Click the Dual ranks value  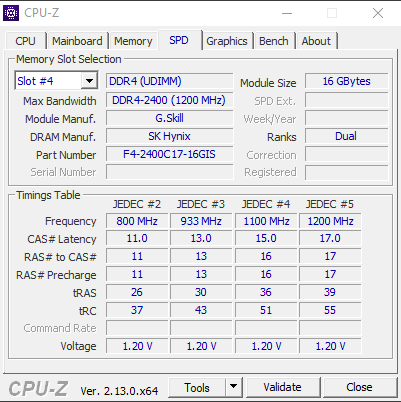click(x=347, y=136)
